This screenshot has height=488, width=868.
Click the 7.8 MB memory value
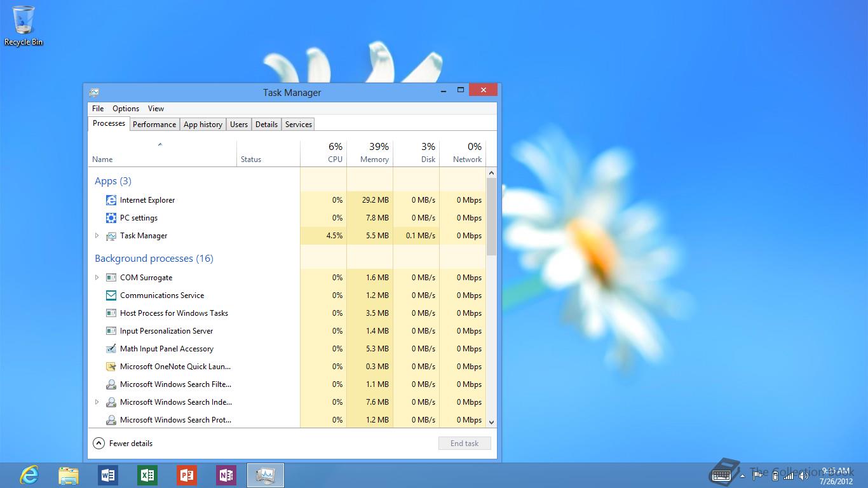(x=377, y=218)
